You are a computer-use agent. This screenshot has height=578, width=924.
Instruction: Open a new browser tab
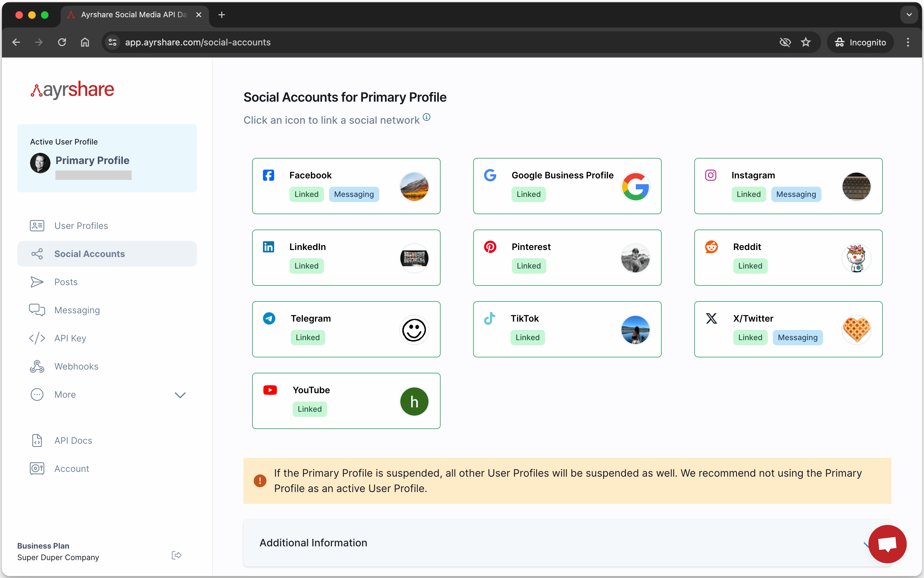[221, 14]
